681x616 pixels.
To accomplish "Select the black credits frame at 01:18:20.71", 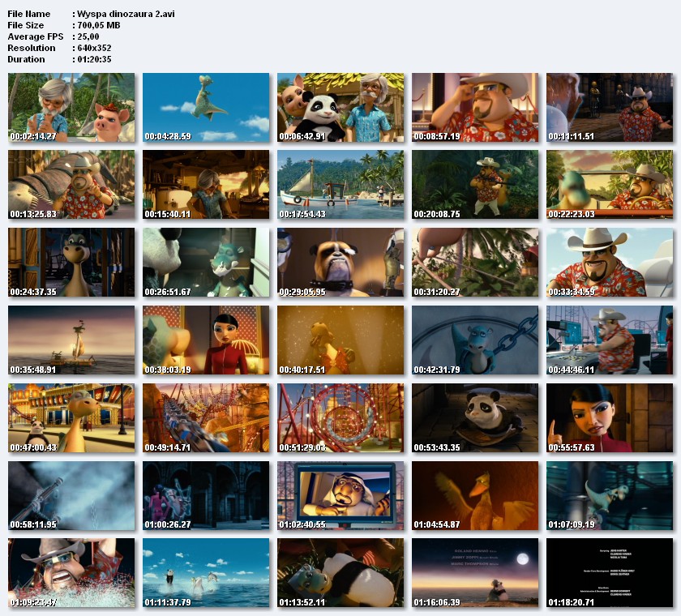I will coord(610,572).
